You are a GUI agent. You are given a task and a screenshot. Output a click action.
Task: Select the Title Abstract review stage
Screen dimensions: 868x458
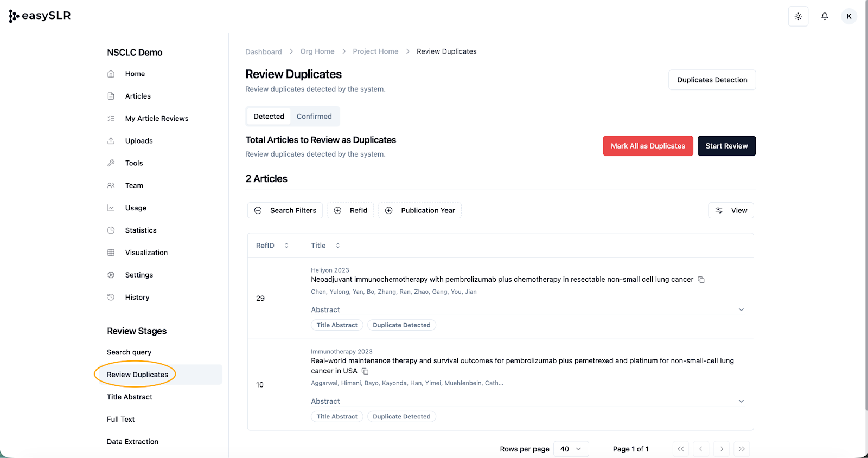click(130, 397)
